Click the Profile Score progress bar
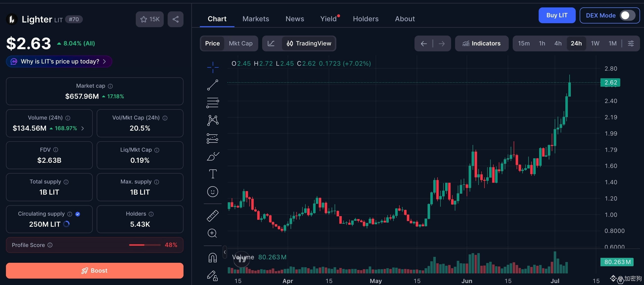Screen dimensions: 644x285 coord(145,245)
